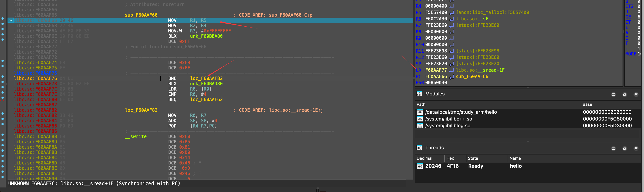Toggle breakpoint dot at address F60AAF74
Screen dimensions: 644x192
(3, 61)
